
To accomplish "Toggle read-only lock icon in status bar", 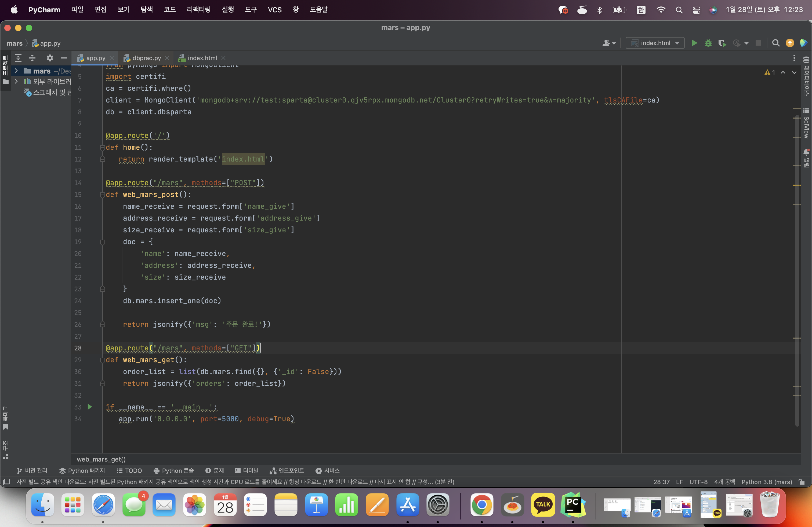I will click(x=802, y=482).
